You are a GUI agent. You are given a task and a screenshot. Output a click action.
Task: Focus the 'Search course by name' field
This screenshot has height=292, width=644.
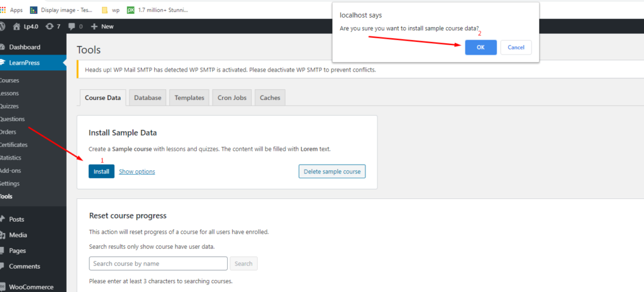tap(158, 264)
